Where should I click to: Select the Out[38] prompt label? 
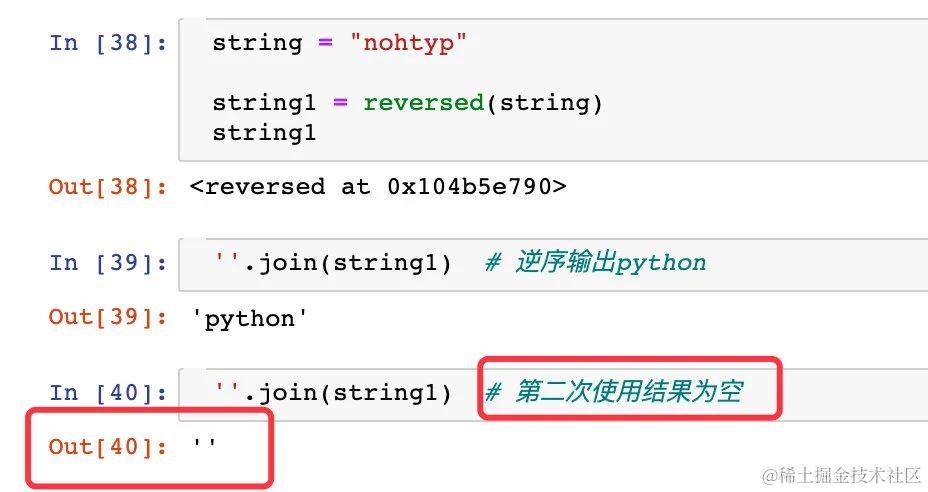pos(108,187)
